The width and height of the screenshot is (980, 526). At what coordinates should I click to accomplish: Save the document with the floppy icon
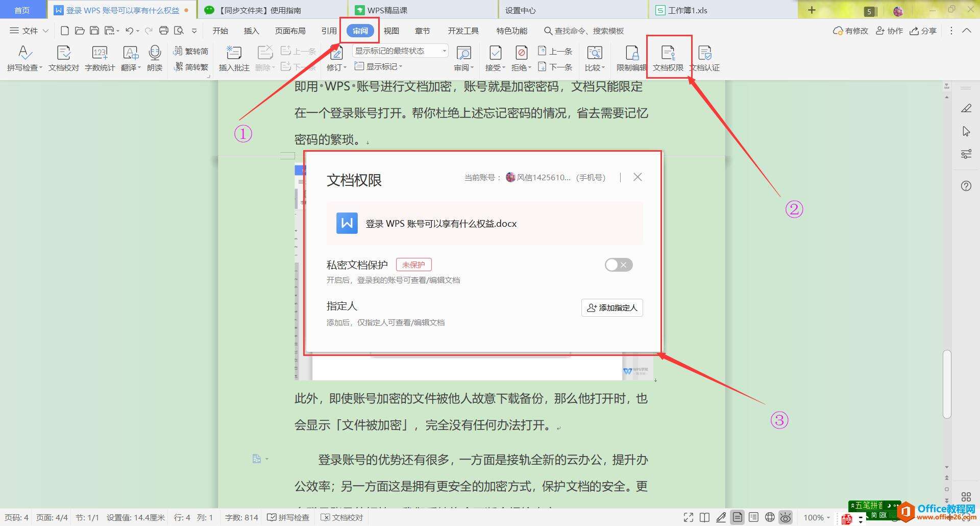94,31
